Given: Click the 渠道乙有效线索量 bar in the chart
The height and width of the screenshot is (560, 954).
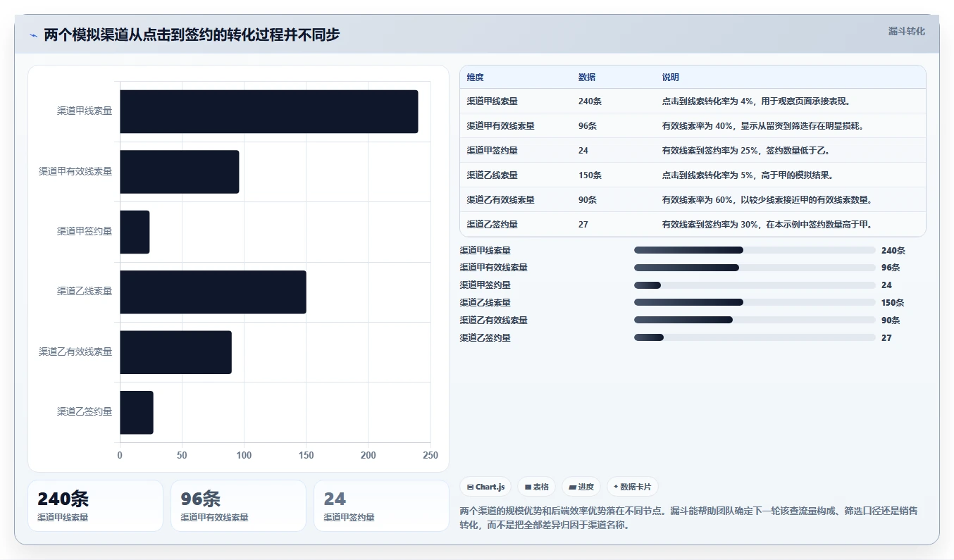Looking at the screenshot, I should pos(175,352).
